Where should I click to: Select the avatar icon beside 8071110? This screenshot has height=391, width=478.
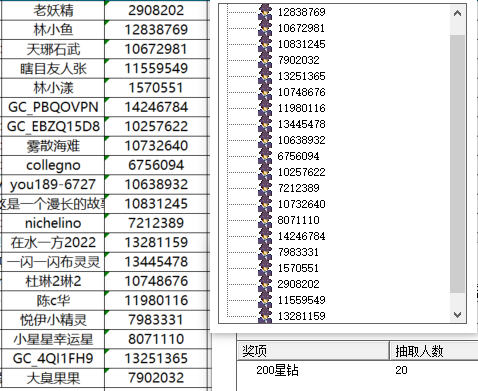coord(265,220)
